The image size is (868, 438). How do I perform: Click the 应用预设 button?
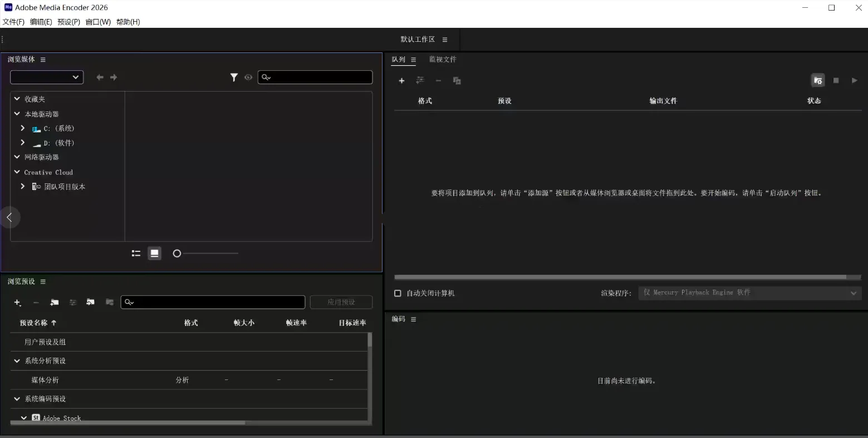(341, 302)
